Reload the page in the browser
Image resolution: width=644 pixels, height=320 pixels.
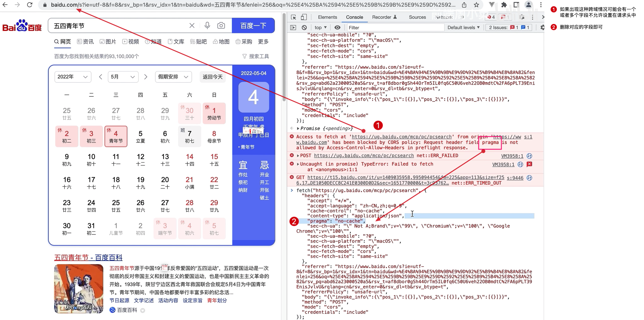click(30, 5)
